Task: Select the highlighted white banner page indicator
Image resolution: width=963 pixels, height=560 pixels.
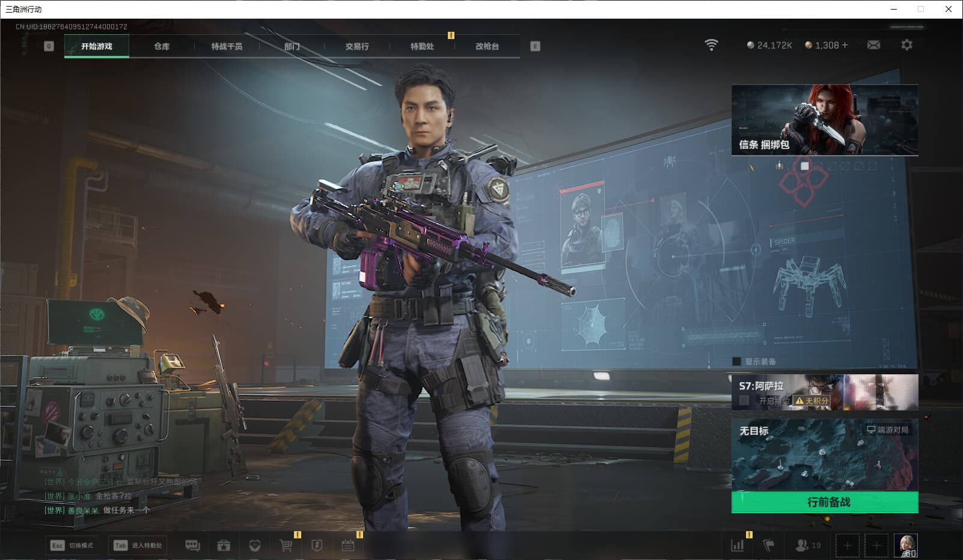Action: 805,165
